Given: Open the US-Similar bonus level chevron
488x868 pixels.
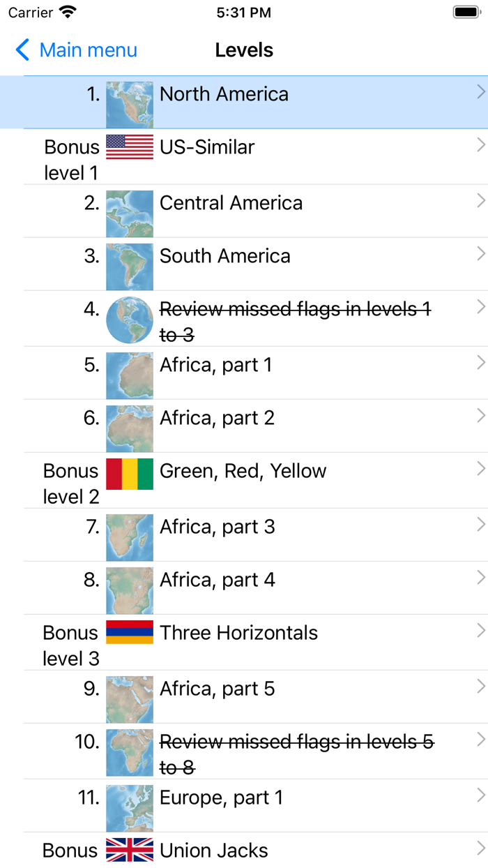Looking at the screenshot, I should click(480, 144).
